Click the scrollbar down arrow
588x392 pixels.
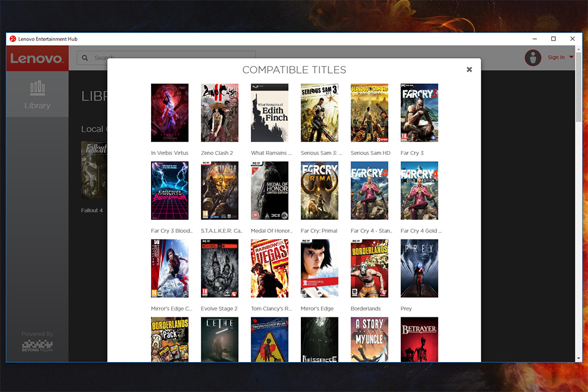click(x=579, y=359)
